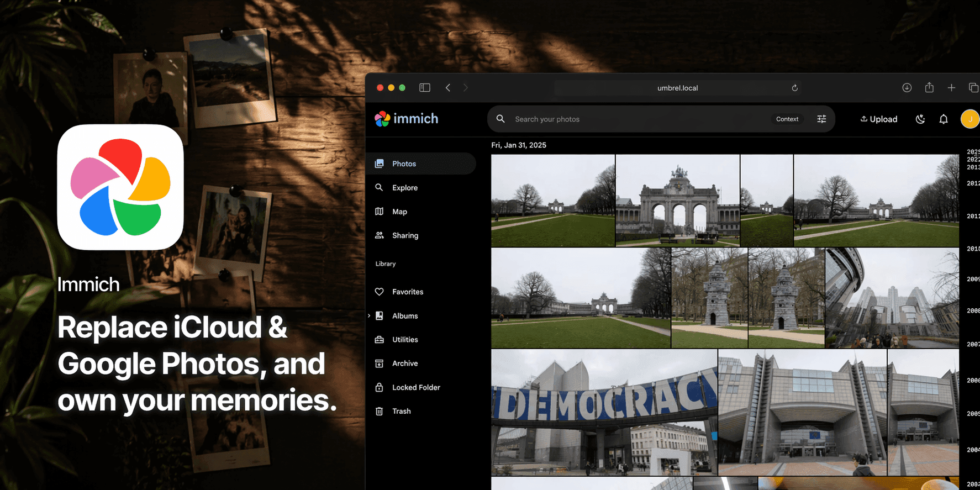Click the Context search type button

pos(787,119)
